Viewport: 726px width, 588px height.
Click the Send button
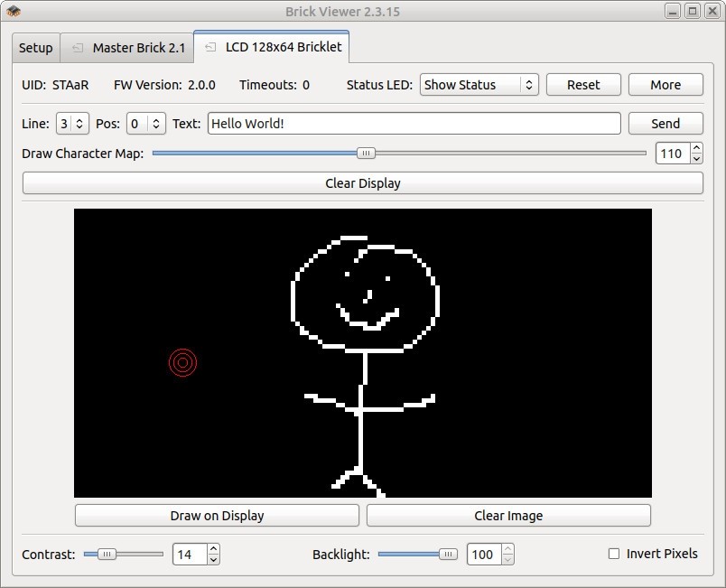(665, 124)
